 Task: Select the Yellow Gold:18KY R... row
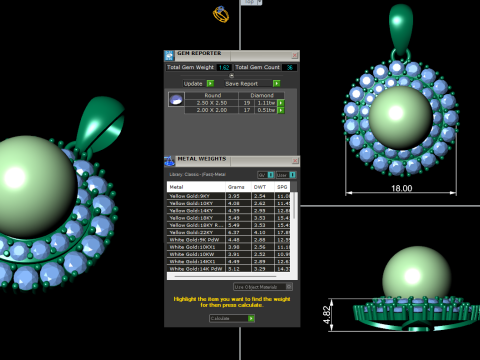click(x=229, y=225)
